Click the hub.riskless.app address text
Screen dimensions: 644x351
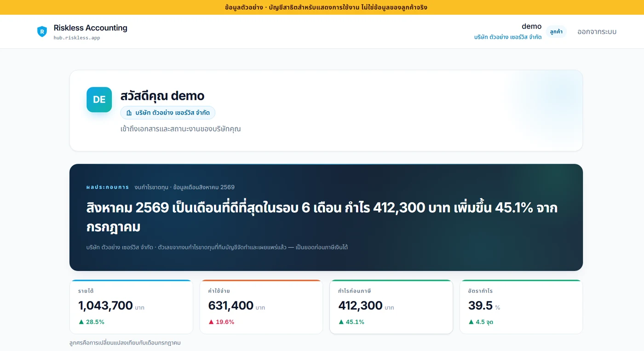click(77, 38)
